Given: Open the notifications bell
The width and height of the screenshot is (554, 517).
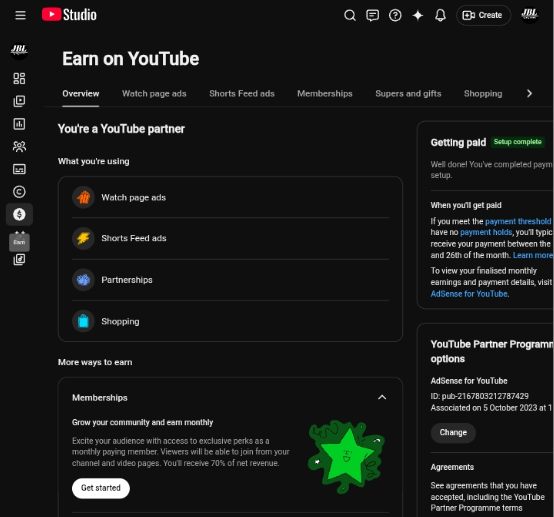Looking at the screenshot, I should pos(440,15).
